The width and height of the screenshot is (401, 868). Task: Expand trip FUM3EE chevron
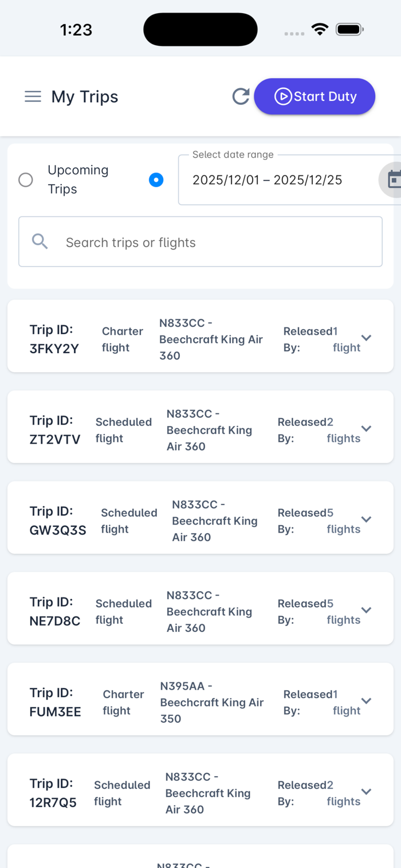coord(367,701)
